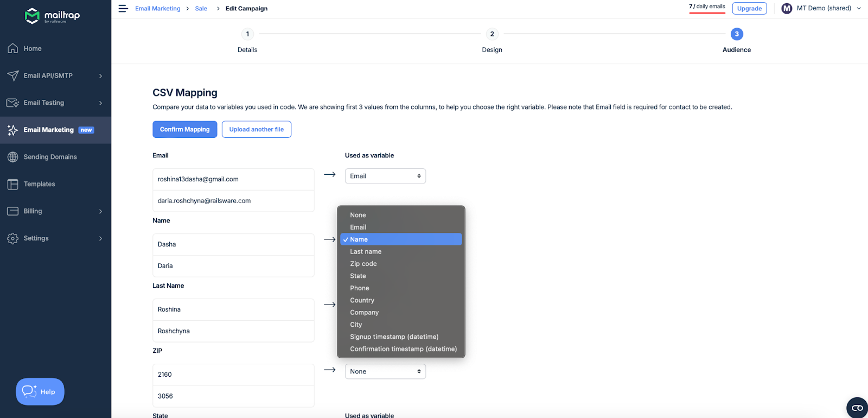The width and height of the screenshot is (868, 418).
Task: Toggle the hamburger menu to collapse sidebar
Action: pyautogui.click(x=123, y=9)
